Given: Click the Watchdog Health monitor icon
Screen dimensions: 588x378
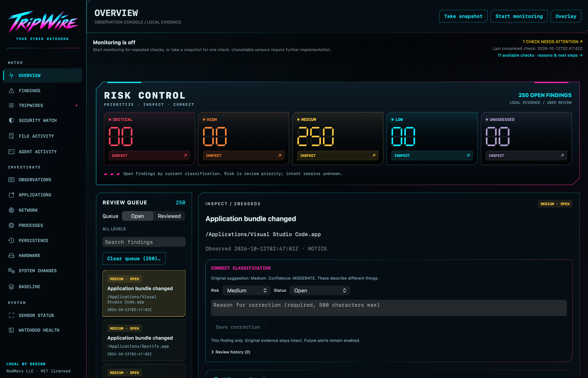Looking at the screenshot, I should [x=11, y=330].
